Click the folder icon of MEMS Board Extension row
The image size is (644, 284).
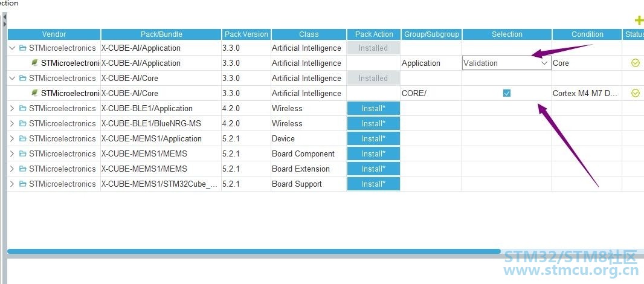[x=22, y=169]
